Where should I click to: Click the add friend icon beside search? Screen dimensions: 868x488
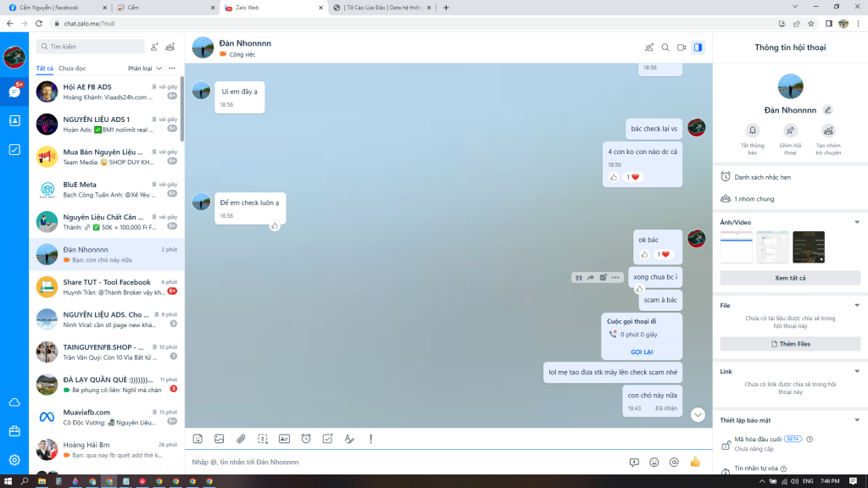tap(154, 47)
